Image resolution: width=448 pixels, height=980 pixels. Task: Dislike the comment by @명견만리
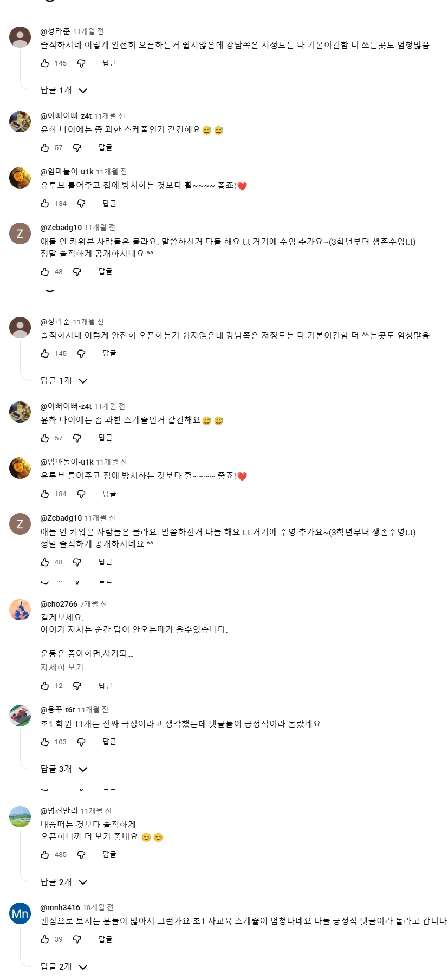(81, 855)
